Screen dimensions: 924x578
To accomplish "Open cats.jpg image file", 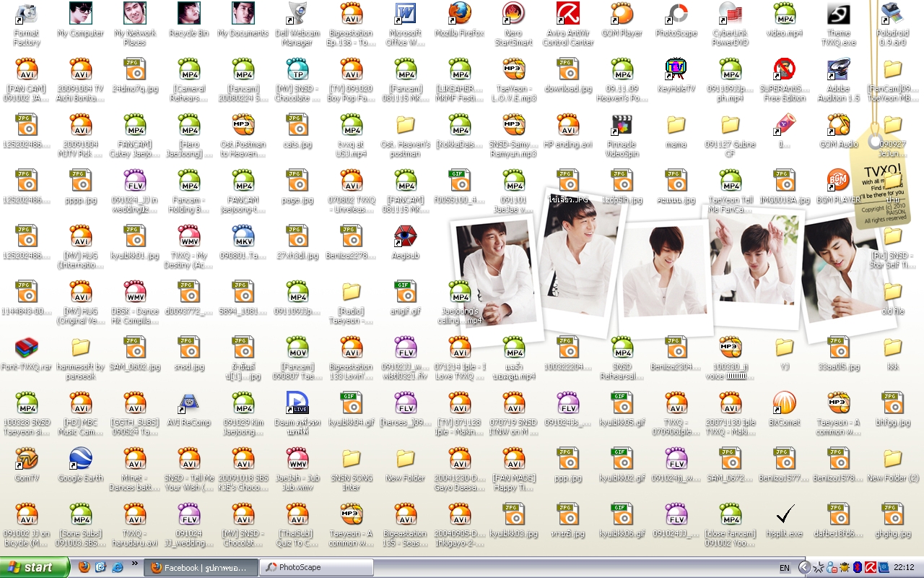I will 297,124.
